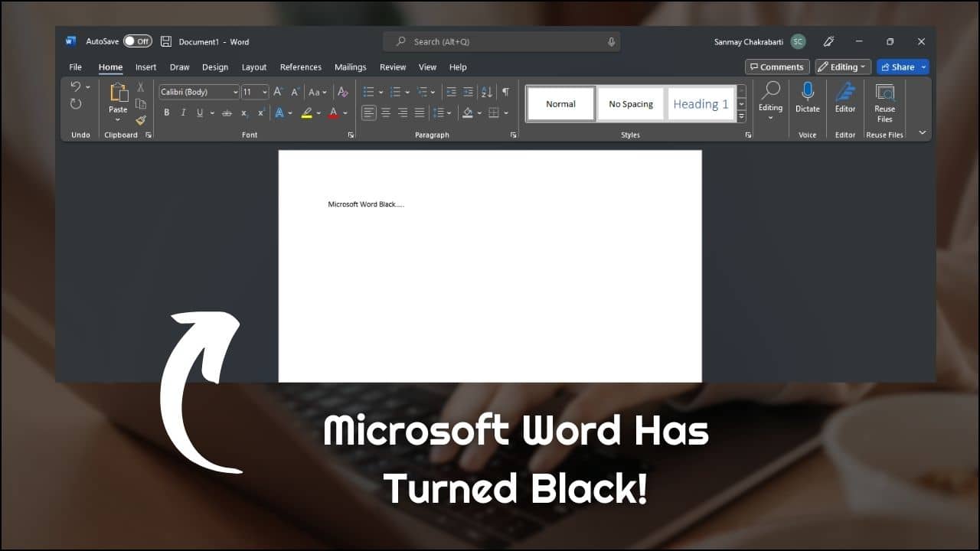Click the Multilevel List icon

click(422, 92)
